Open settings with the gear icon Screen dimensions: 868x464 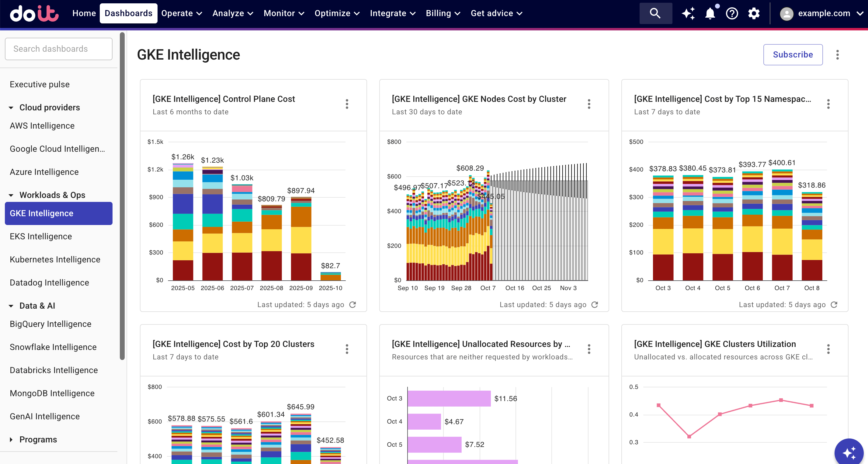point(754,13)
